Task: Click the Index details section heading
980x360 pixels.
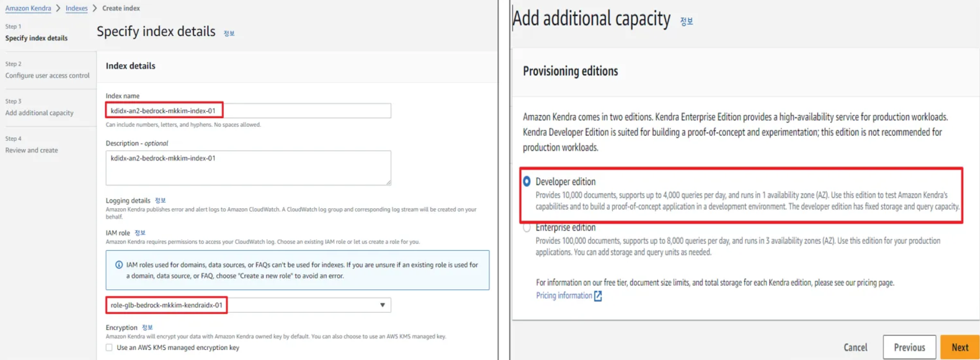Action: (131, 66)
